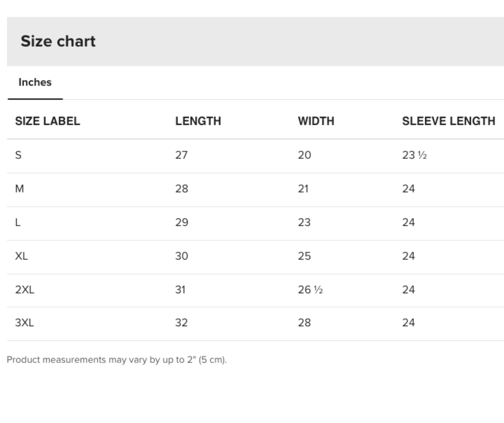Click the WIDTH column header

coord(316,121)
